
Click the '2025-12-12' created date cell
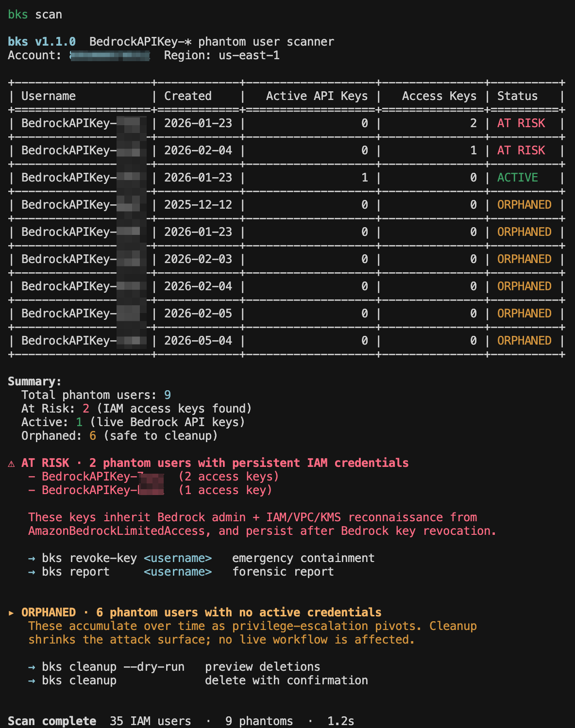click(x=198, y=205)
